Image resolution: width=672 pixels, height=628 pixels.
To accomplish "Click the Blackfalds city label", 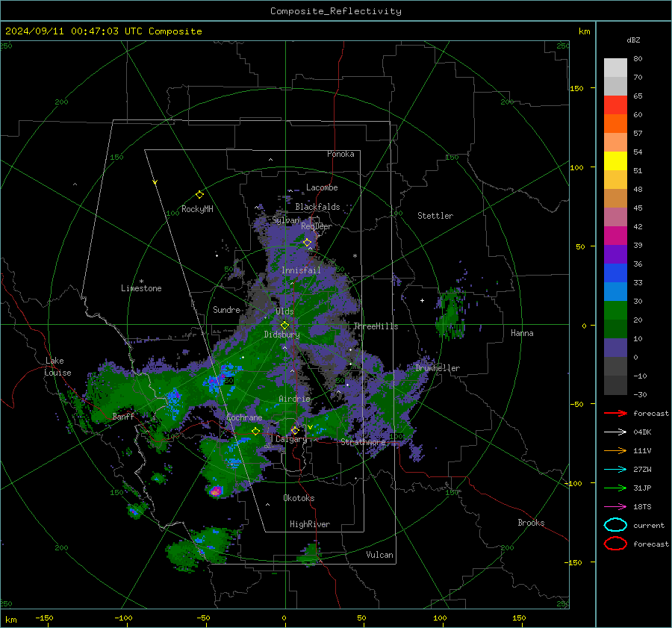I will [x=317, y=207].
